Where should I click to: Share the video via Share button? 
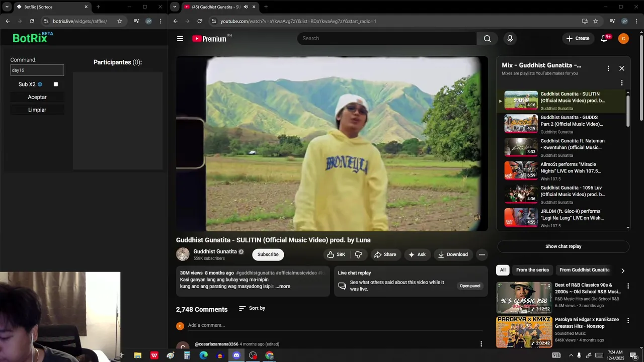coord(385,254)
